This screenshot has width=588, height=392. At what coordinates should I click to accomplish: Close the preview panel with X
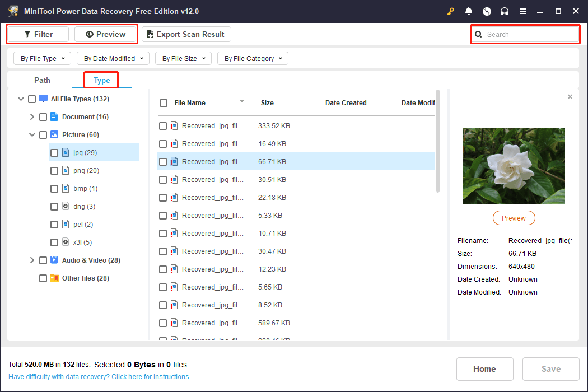click(x=570, y=97)
